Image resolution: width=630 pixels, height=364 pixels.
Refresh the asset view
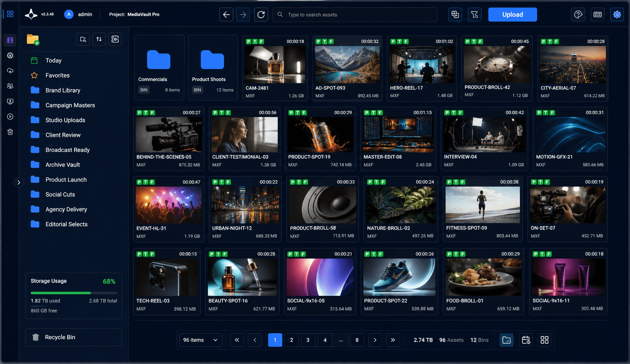coord(261,14)
